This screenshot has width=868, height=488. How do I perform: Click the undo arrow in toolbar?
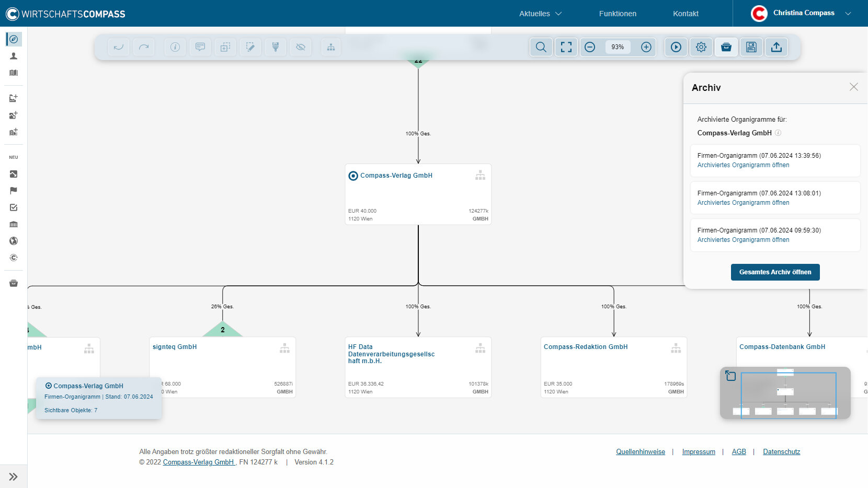[x=119, y=47]
